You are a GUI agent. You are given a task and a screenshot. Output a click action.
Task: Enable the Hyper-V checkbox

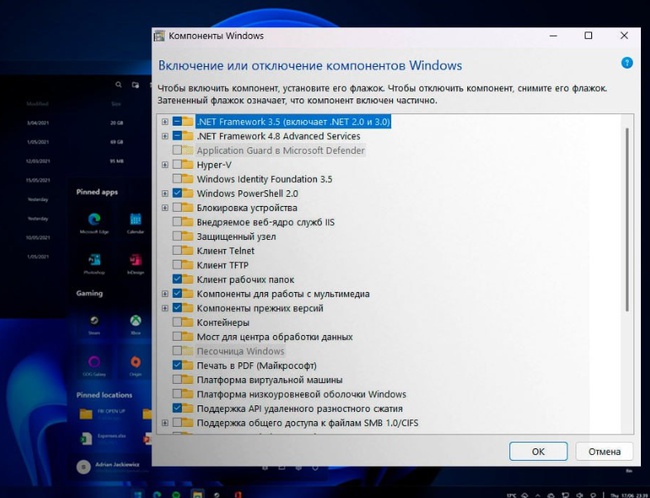(x=177, y=165)
